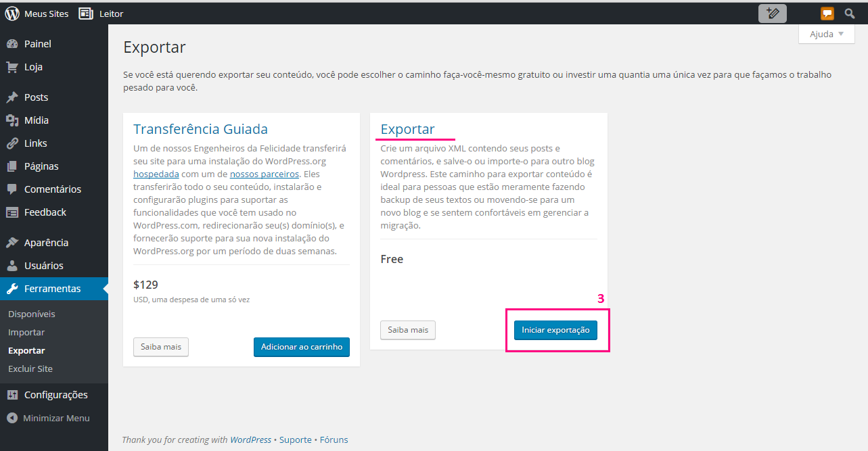Open the Suporte footer link
868x451 pixels.
pos(296,440)
